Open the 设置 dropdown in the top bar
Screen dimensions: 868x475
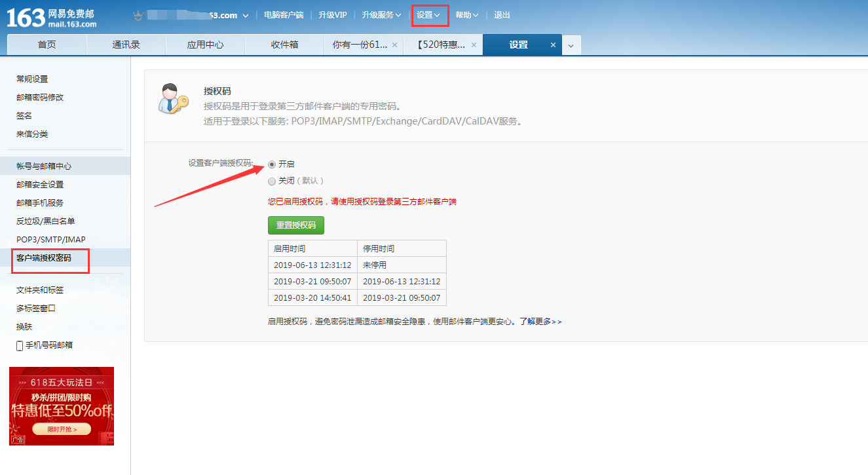tap(429, 14)
